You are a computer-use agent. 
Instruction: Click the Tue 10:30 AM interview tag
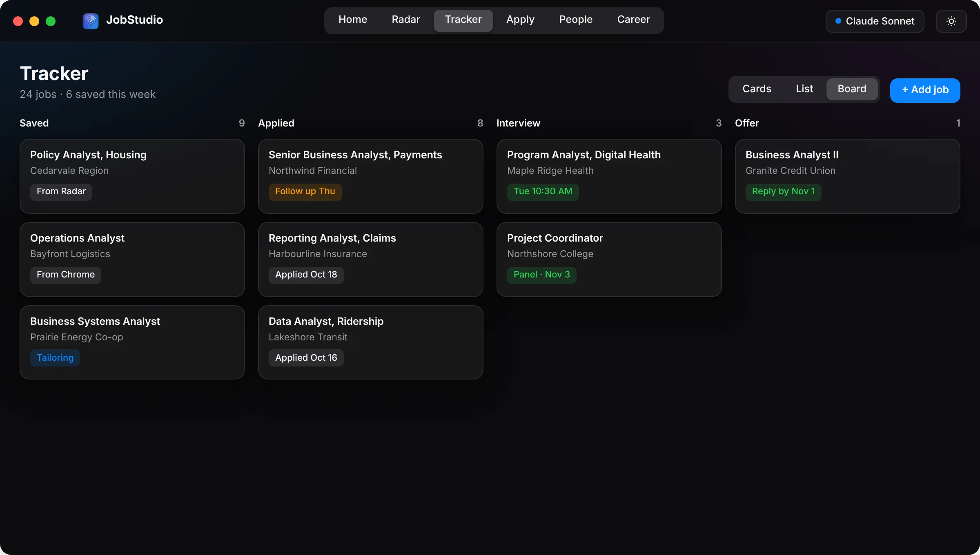point(543,192)
